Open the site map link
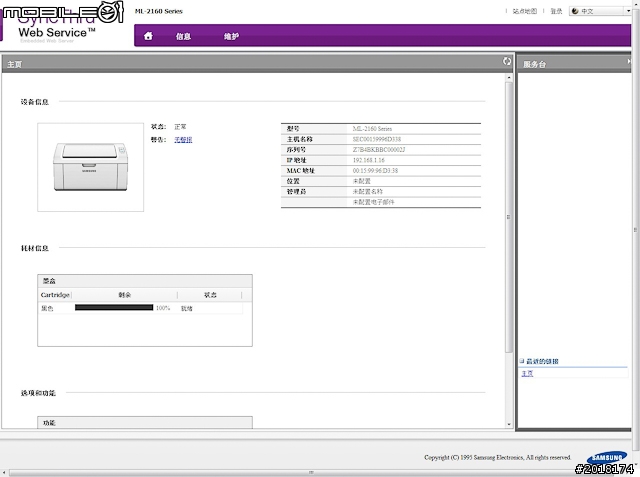The width and height of the screenshot is (640, 477). [524, 11]
